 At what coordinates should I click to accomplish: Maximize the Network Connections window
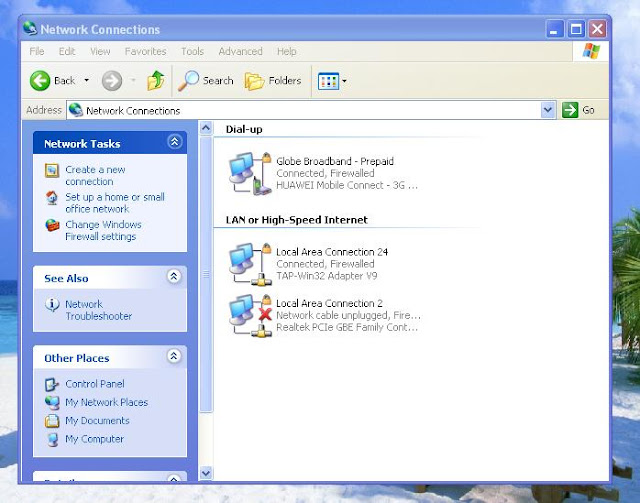pos(576,29)
